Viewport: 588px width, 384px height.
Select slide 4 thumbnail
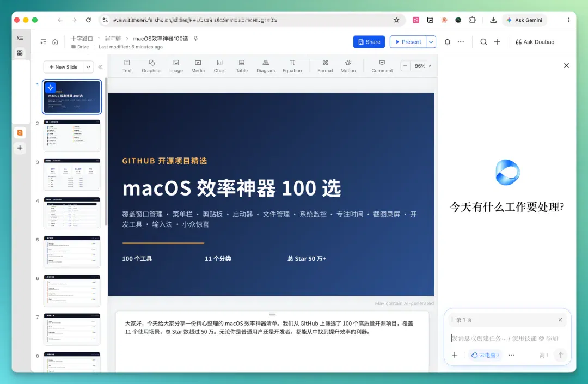tap(72, 213)
